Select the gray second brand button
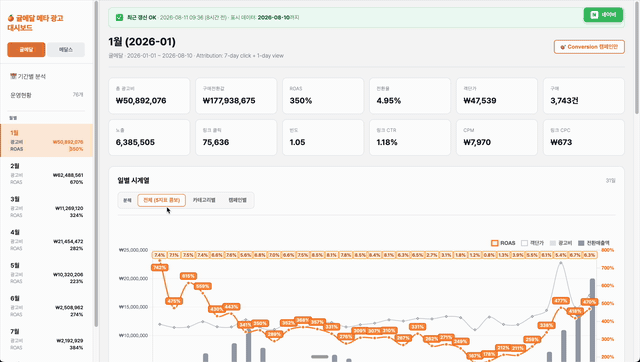The image size is (640, 362). (x=66, y=49)
